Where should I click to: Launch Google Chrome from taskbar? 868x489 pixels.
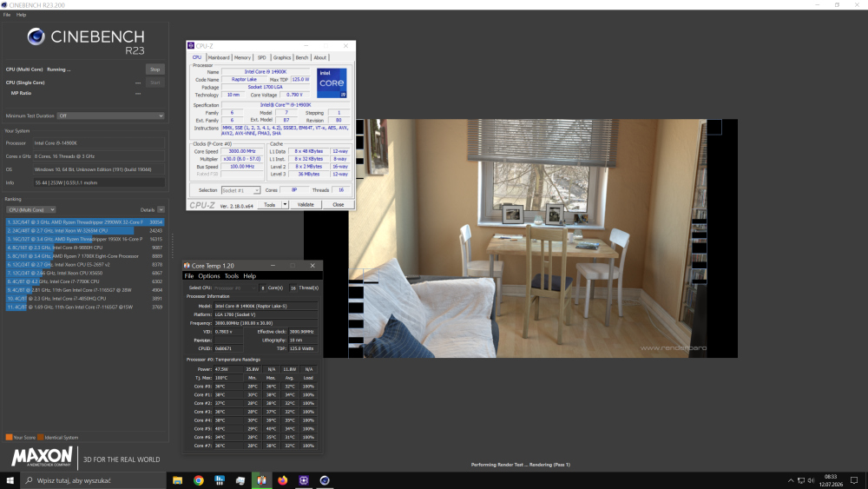(x=198, y=480)
